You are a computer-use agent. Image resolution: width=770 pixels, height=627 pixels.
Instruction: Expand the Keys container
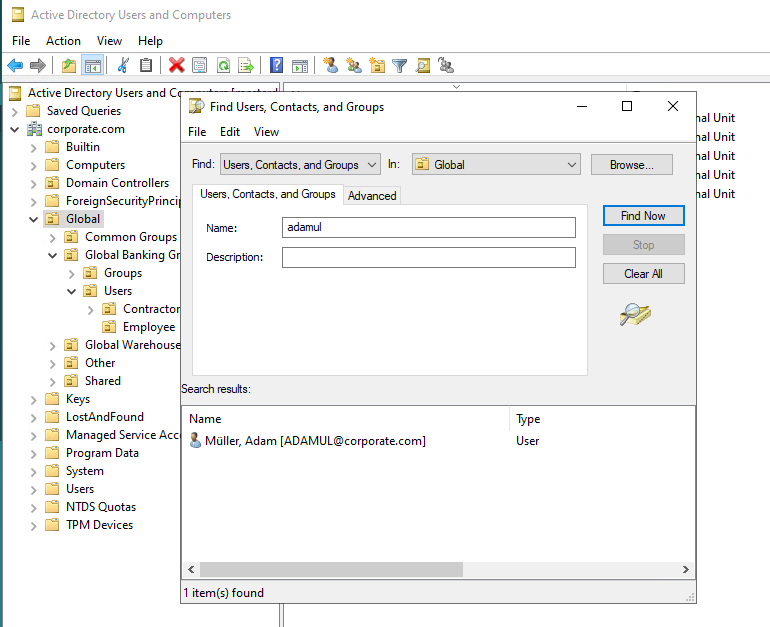(x=33, y=400)
